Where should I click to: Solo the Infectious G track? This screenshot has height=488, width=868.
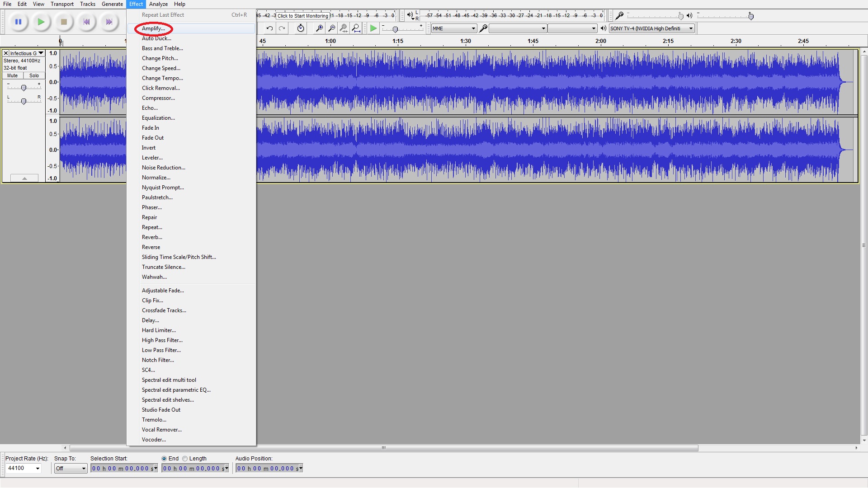pyautogui.click(x=34, y=76)
